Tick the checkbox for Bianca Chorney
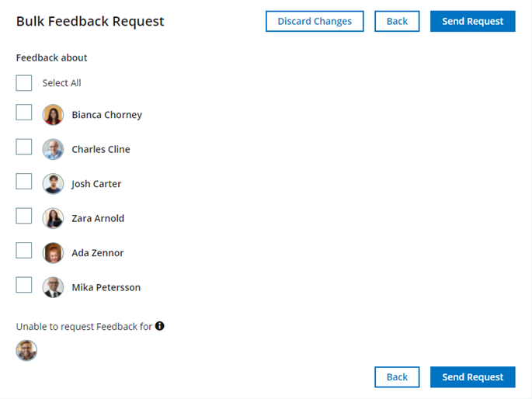 coord(24,113)
